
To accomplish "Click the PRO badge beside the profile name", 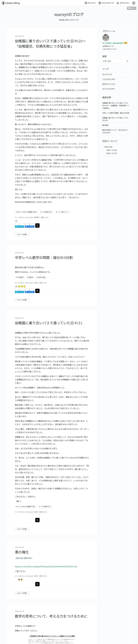I will [x=125, y=43].
